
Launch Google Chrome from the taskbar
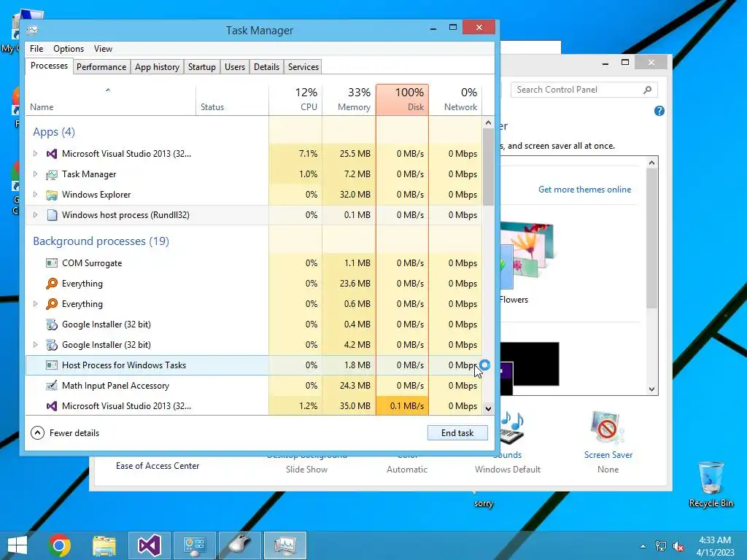59,545
